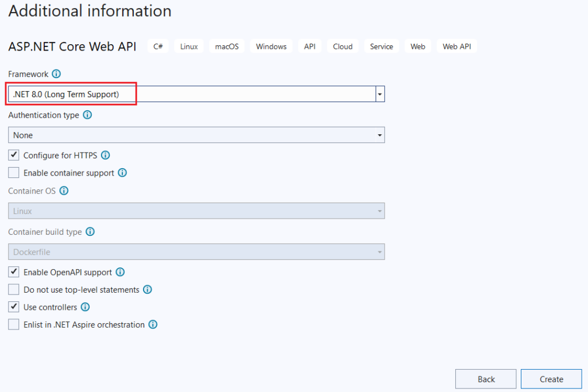The width and height of the screenshot is (588, 392).
Task: Click the macOS tag
Action: click(227, 46)
